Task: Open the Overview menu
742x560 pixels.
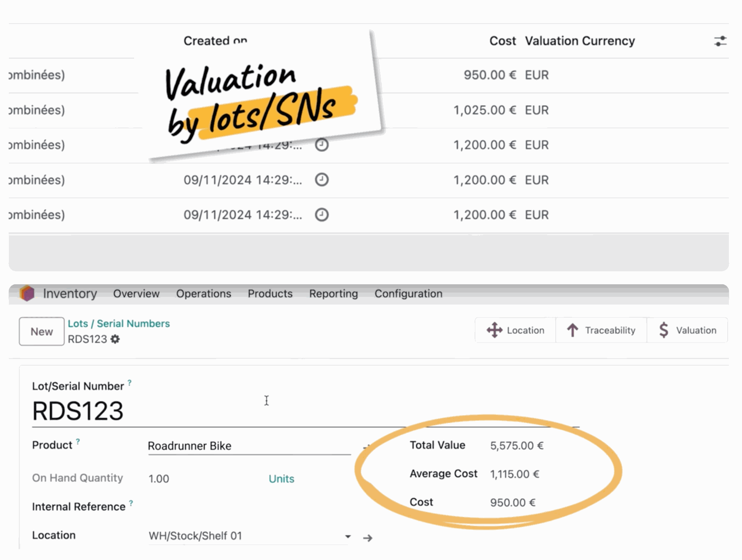Action: [136, 294]
